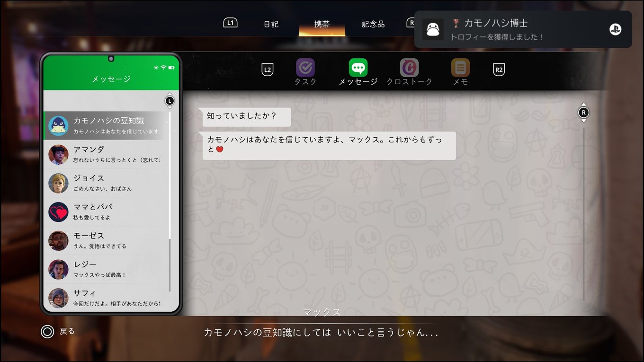Image resolution: width=644 pixels, height=362 pixels.
Task: Click preview text マックスやっぱ最高！
Action: click(x=100, y=275)
